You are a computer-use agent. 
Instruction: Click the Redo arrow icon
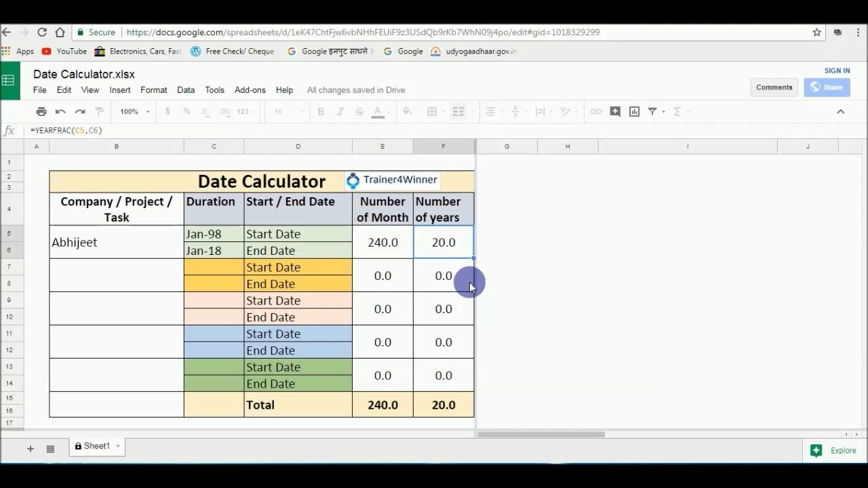tap(80, 112)
